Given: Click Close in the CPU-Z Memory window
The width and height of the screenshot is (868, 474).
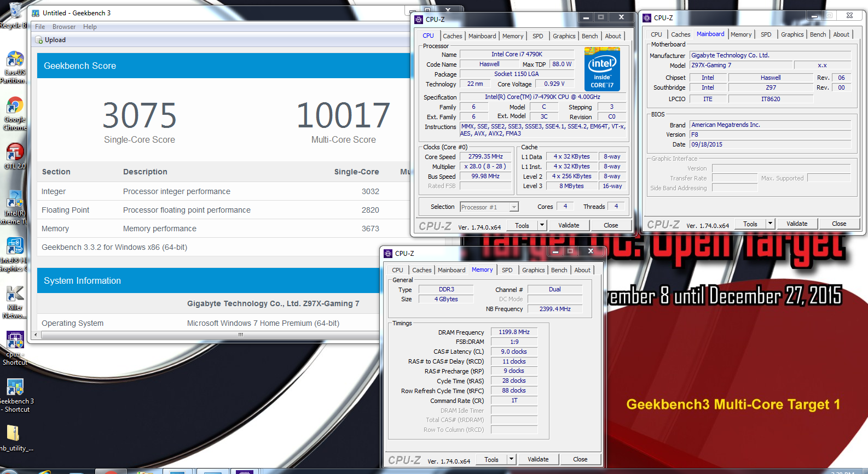Looking at the screenshot, I should click(x=580, y=459).
